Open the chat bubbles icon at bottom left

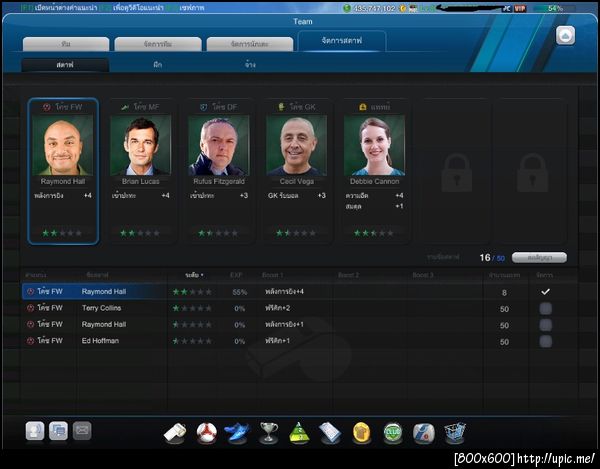point(58,431)
